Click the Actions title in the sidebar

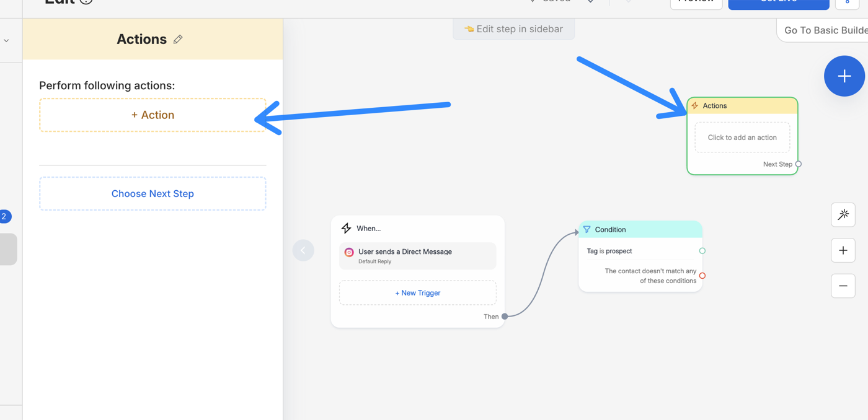(141, 39)
